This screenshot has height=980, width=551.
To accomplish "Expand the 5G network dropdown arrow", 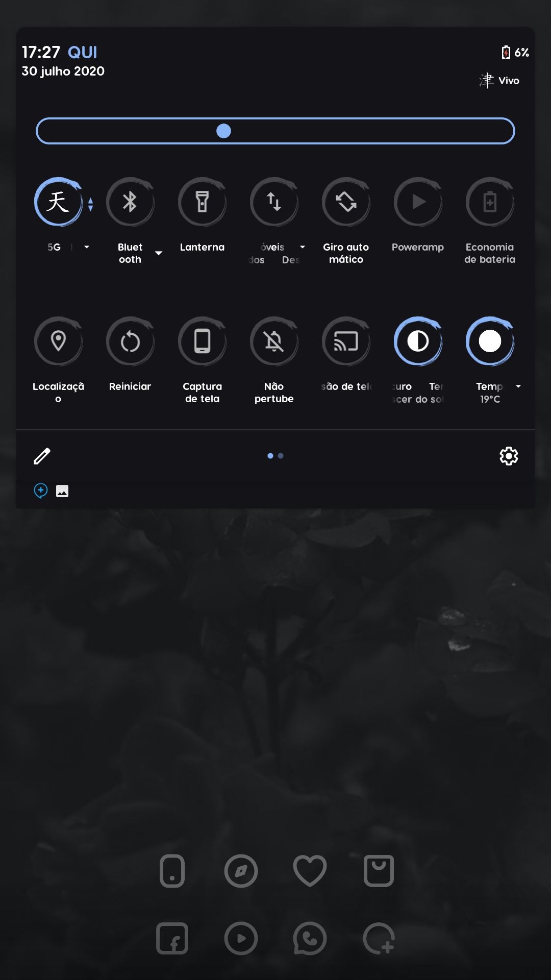I will 87,247.
